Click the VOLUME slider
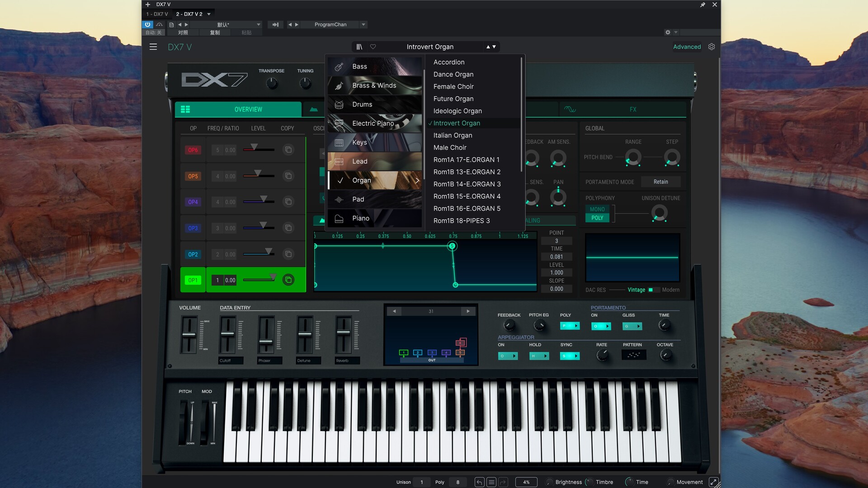The image size is (868, 488). (x=189, y=335)
